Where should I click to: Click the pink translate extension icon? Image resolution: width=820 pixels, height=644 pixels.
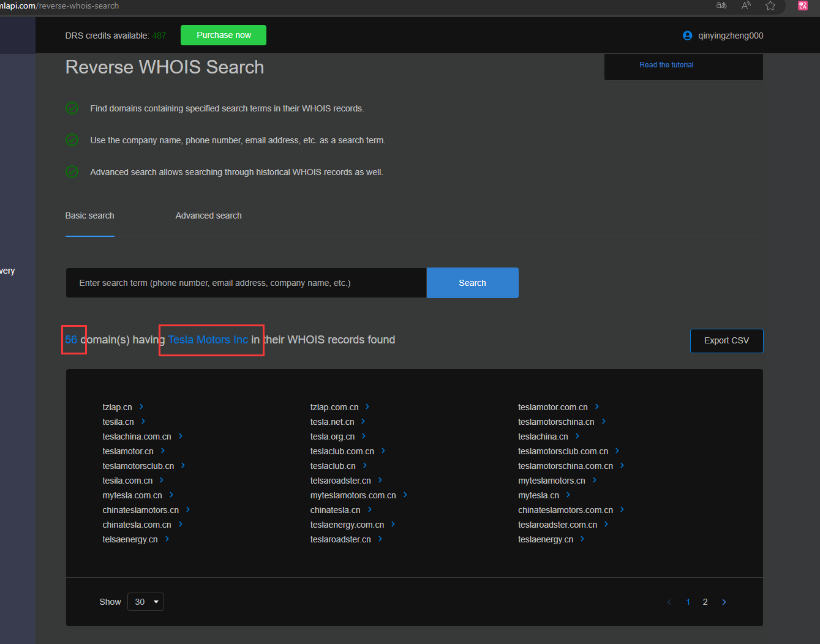pyautogui.click(x=803, y=6)
